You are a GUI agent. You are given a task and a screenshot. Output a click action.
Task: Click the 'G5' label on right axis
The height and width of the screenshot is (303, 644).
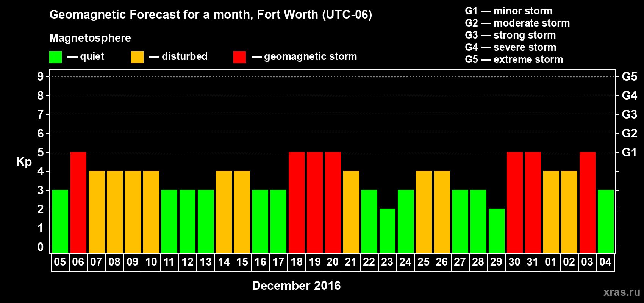[629, 77]
